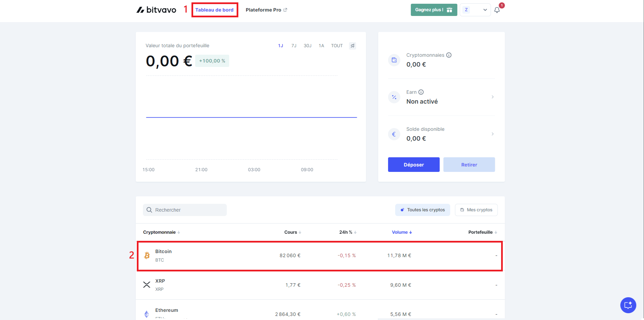Click the Bitvavo logo
The width and height of the screenshot is (644, 320).
point(156,10)
